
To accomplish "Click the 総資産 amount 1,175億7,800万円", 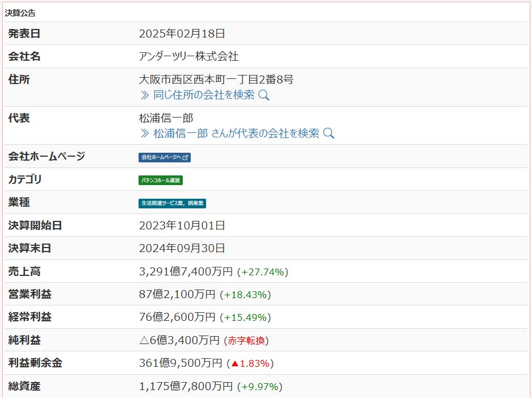I will [186, 387].
